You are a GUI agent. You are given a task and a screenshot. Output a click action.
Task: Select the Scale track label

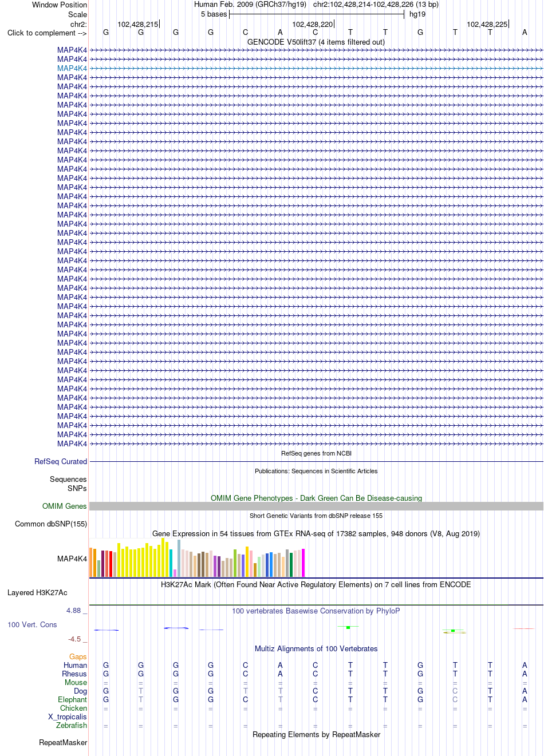pos(78,14)
